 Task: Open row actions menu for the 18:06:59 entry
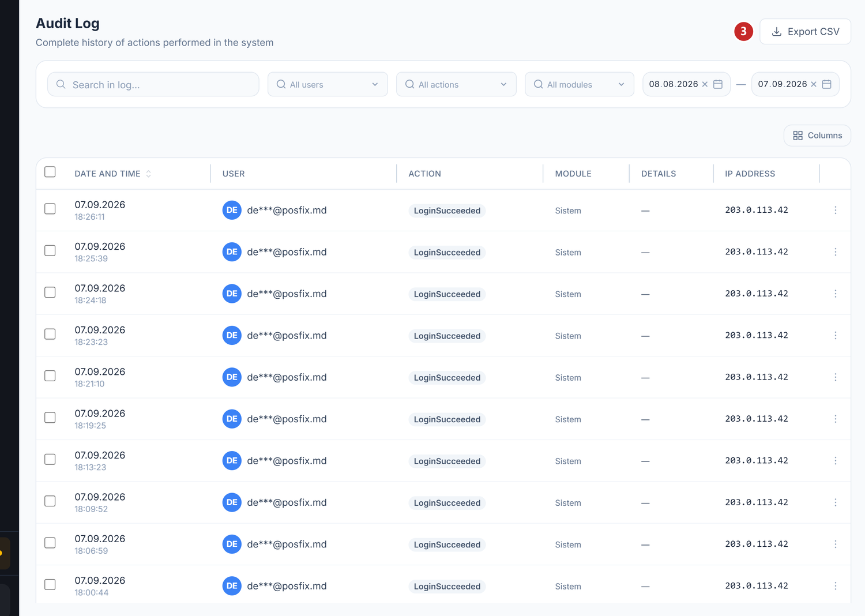click(x=836, y=544)
